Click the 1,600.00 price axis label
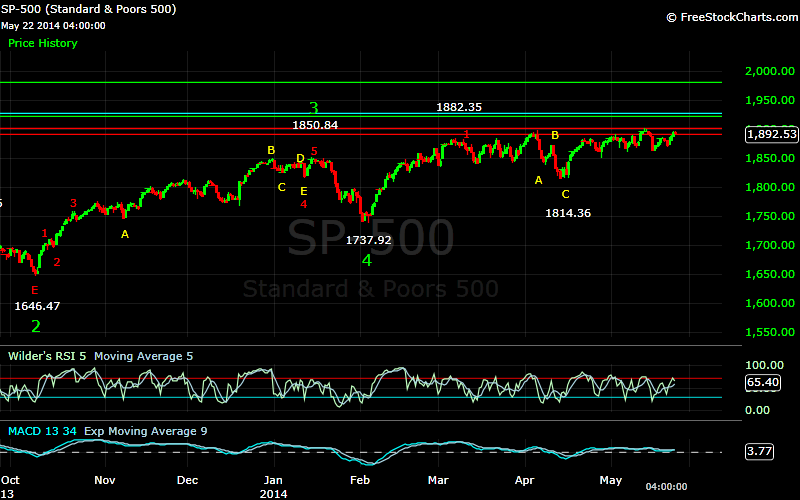The width and height of the screenshot is (800, 500). coord(770,303)
